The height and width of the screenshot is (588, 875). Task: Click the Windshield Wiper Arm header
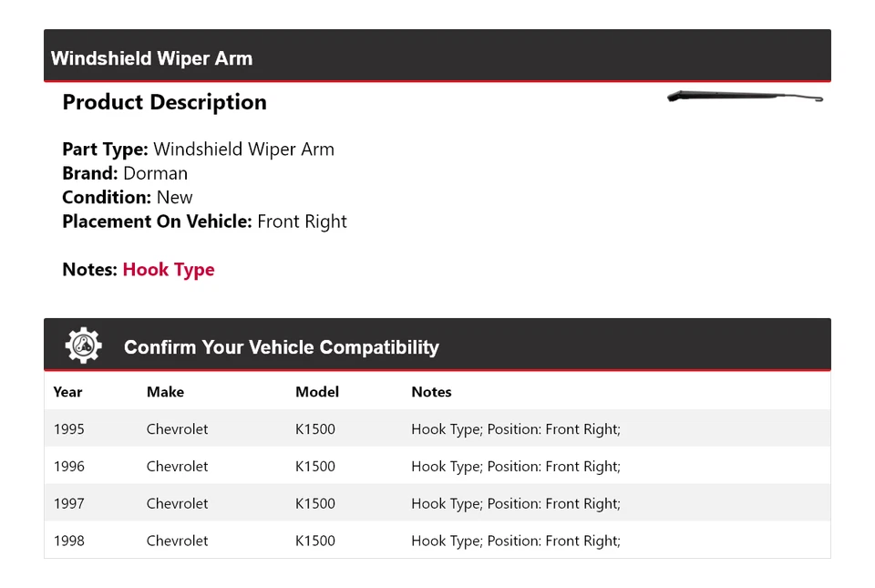pos(151,58)
